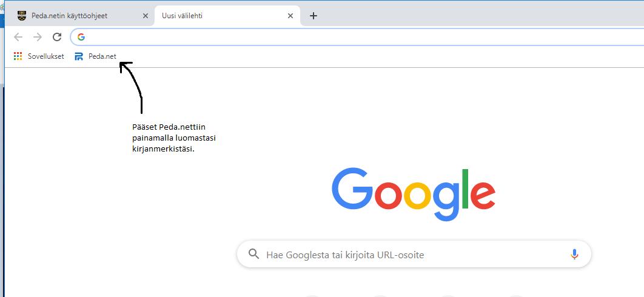
Task: Click the Pääset Peda.nettiin instruction text
Action: point(173,138)
